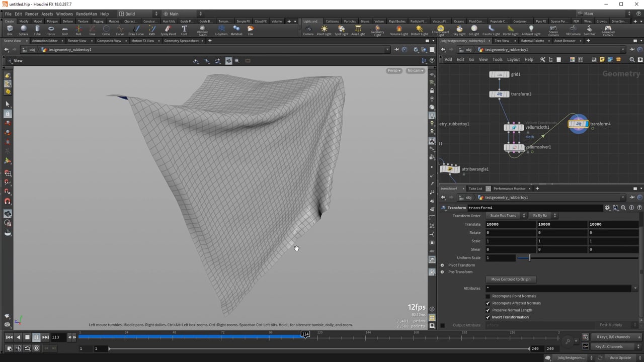Uncheck Preserve Normal Length
Image resolution: width=644 pixels, height=362 pixels.
[x=488, y=310]
